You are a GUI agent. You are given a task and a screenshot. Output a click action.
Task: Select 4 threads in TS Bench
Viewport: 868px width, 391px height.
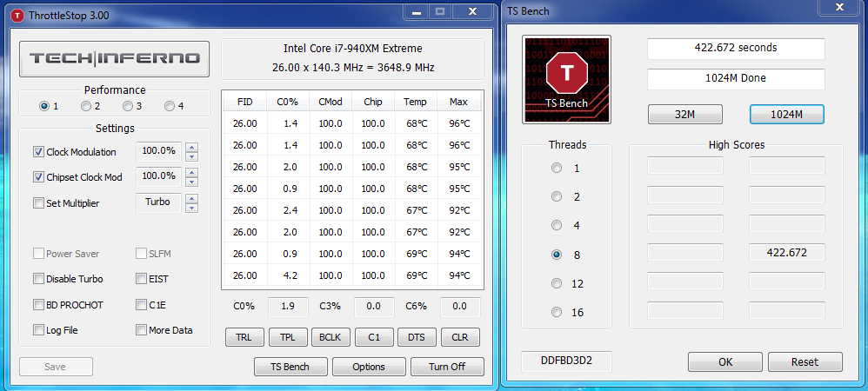pos(557,226)
